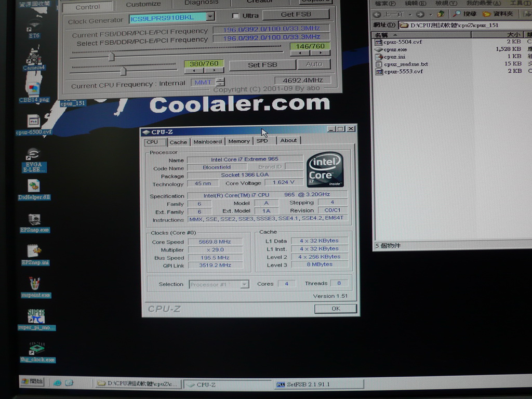Image resolution: width=532 pixels, height=399 pixels.
Task: Switch to the D:\CPU folder taskbar button
Action: pos(137,383)
